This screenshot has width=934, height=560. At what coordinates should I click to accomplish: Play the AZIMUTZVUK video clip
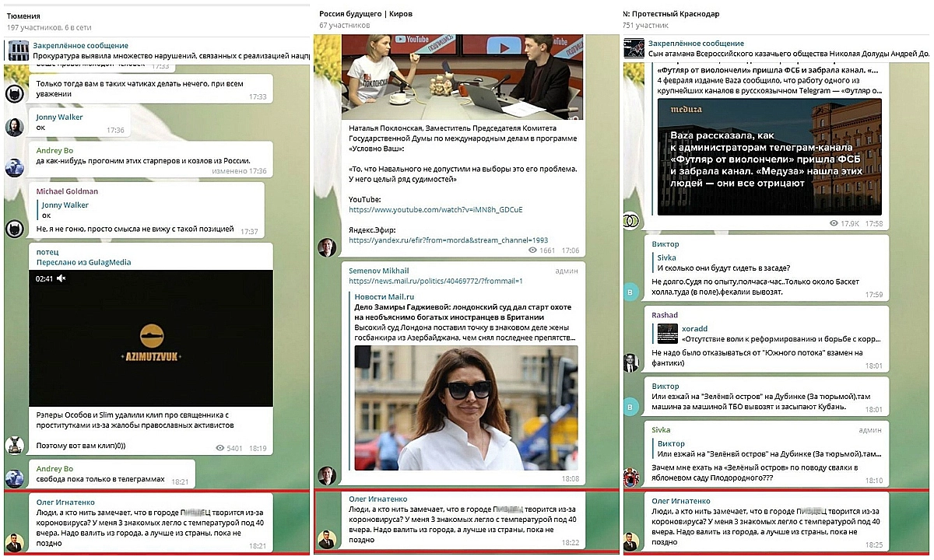[151, 338]
